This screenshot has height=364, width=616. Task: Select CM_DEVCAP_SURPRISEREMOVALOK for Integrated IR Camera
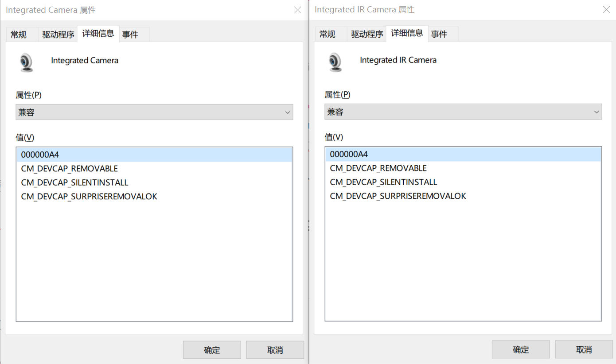[398, 196]
